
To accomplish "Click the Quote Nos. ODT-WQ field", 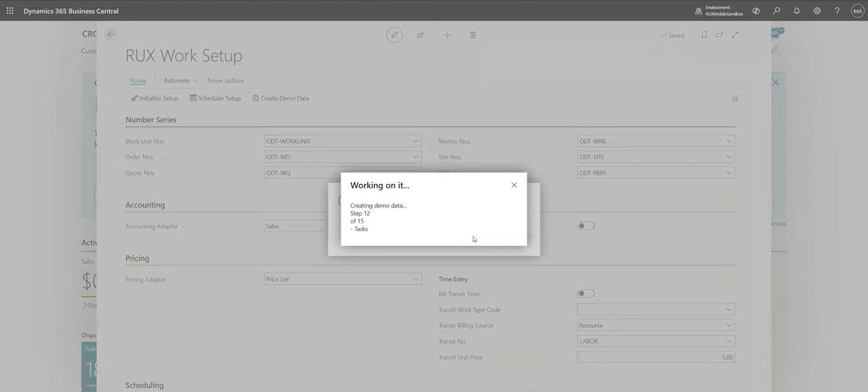I will click(302, 173).
